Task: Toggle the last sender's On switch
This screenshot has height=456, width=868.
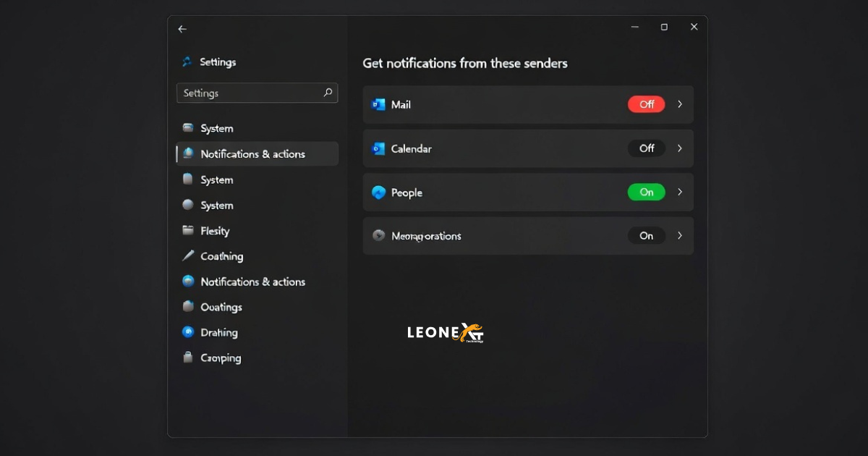Action: tap(646, 236)
